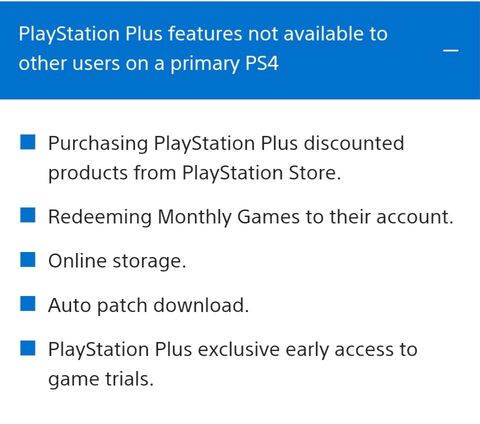480x424 pixels.
Task: Click the blue bullet beside "Redeeming Monthly Games"
Action: (28, 215)
